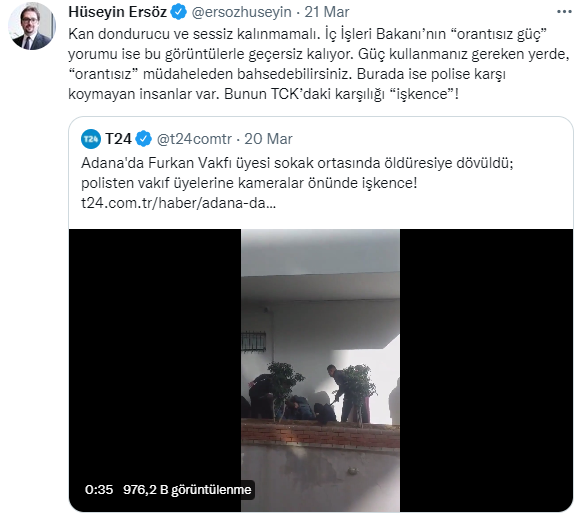Screen dimensions: 586x519
Task: Click the T24 verified badge icon
Action: coord(144,139)
